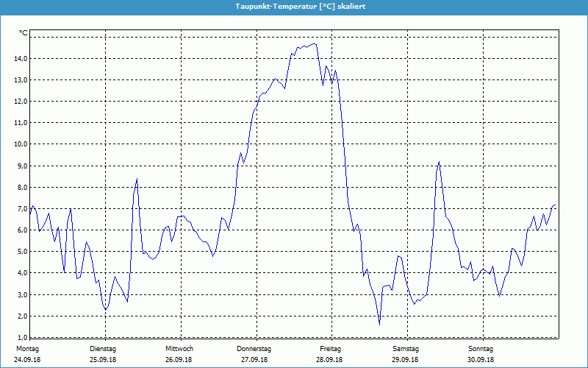Click the 27.09.18 date label
This screenshot has height=368, width=588.
point(254,360)
